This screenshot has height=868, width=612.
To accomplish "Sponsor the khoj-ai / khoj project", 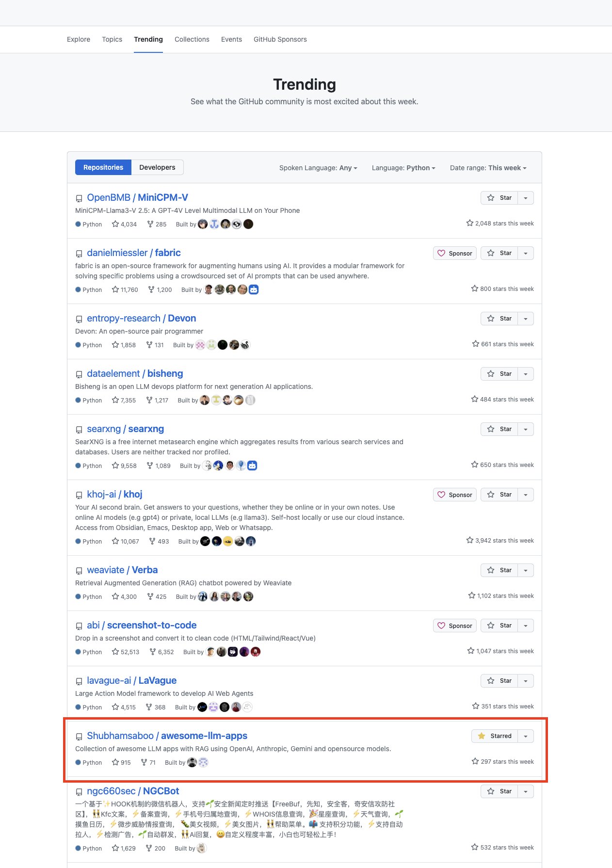I will (x=455, y=495).
